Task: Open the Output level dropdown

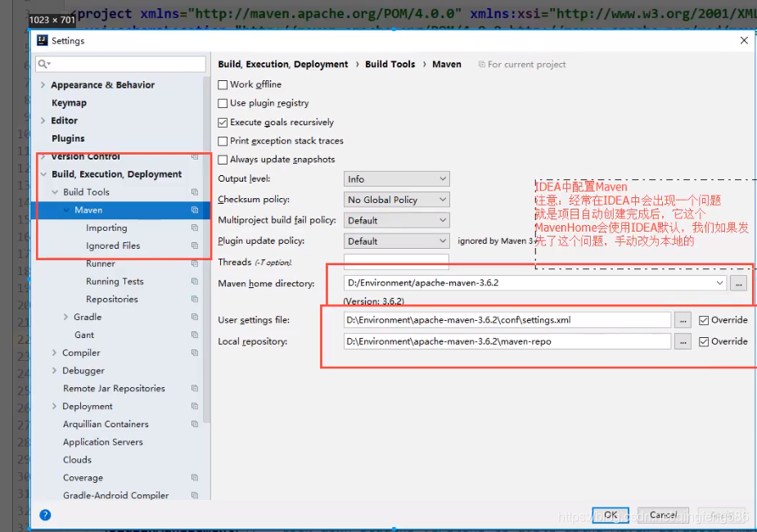Action: tap(396, 179)
